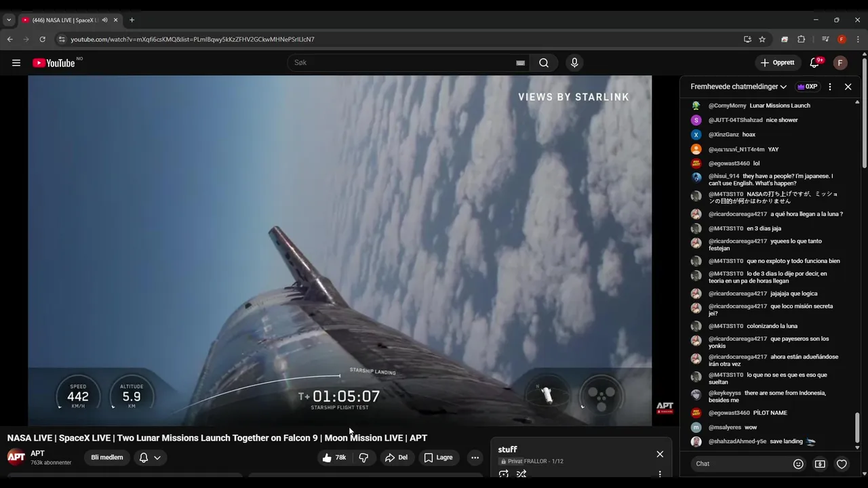Click the Bli medlem button
868x488 pixels.
pos(107,457)
